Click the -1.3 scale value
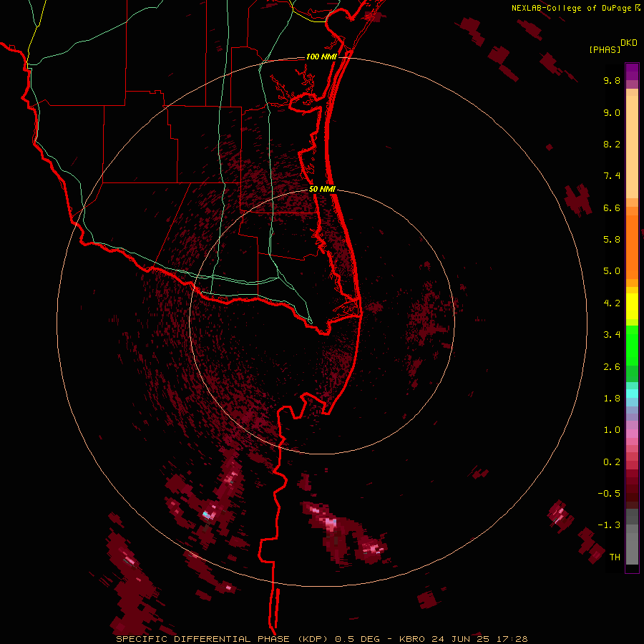Image resolution: width=644 pixels, height=644 pixels. (x=609, y=525)
